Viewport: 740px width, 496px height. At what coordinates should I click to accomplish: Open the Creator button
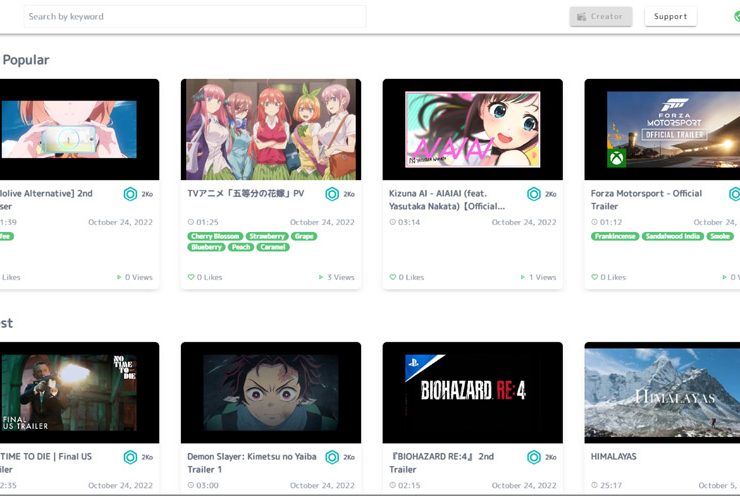click(601, 17)
